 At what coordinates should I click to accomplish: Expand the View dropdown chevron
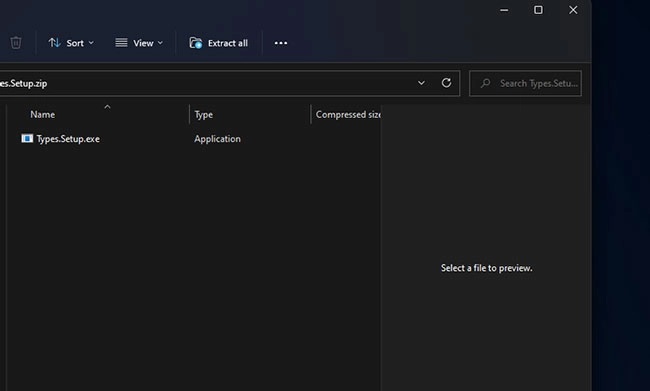click(x=160, y=43)
